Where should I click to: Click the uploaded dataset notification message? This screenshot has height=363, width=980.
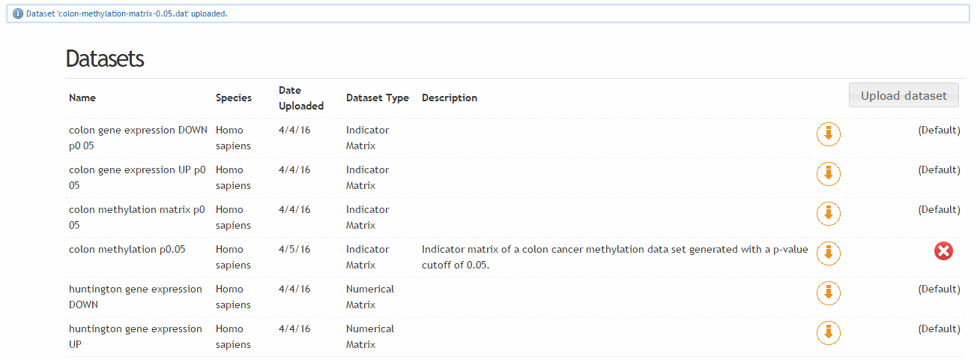[x=127, y=14]
